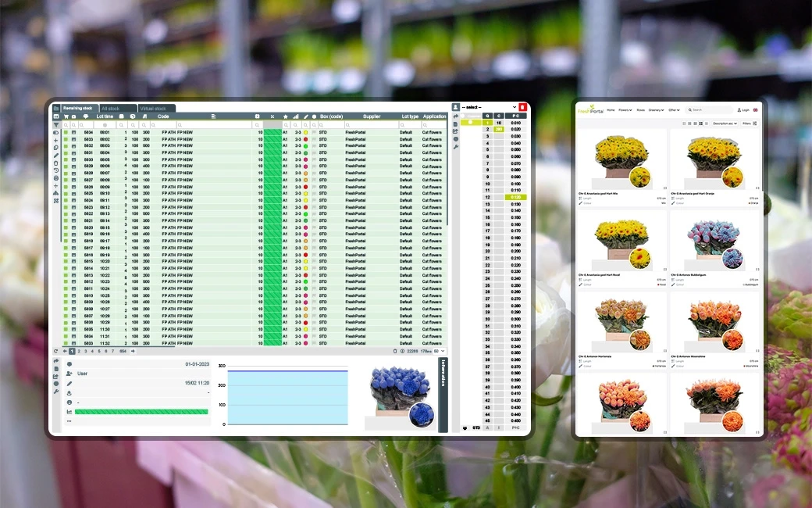Screen dimensions: 812x508
Task: Click the speech bubble column header icon
Action: (x=86, y=116)
